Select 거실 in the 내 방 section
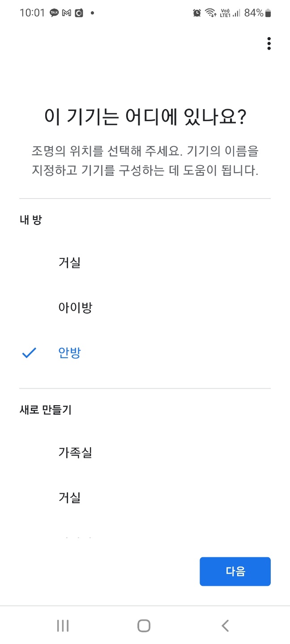The height and width of the screenshot is (644, 290). [69, 263]
